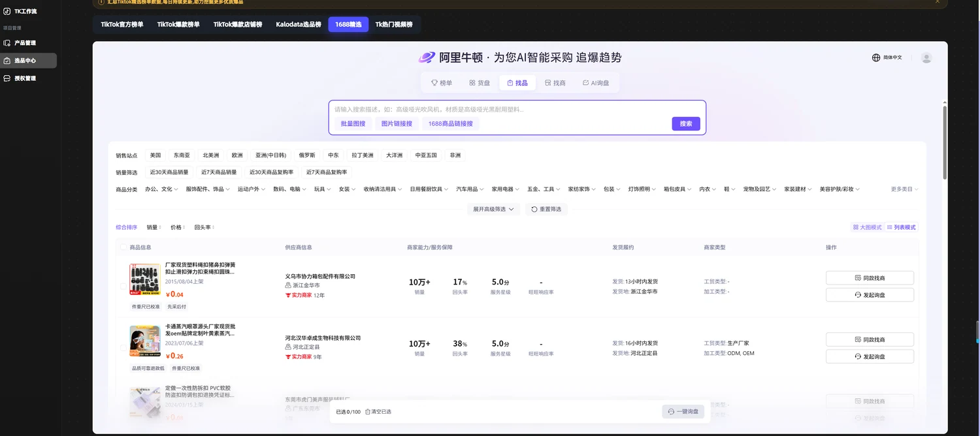Filter sales site by 俄罗斯
Image resolution: width=980 pixels, height=436 pixels.
coord(307,155)
